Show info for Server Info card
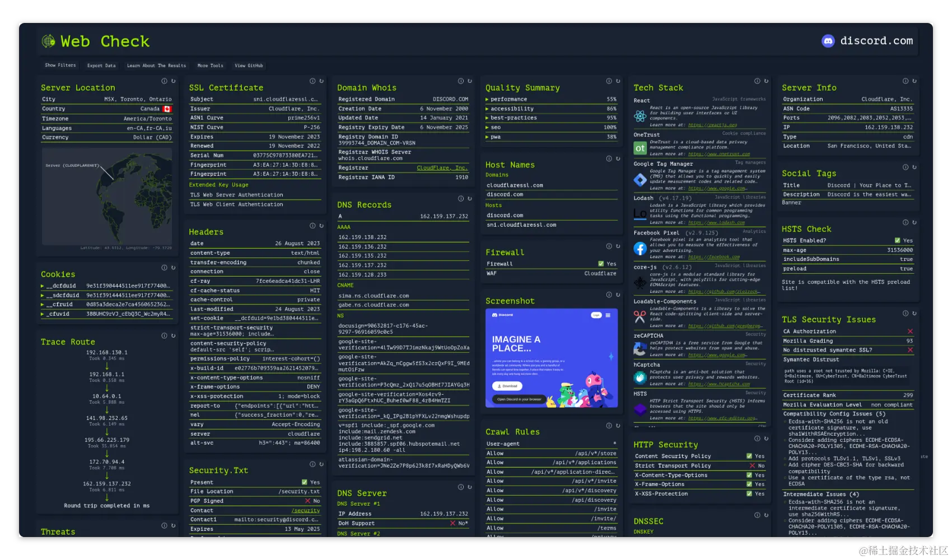952x560 pixels. click(x=906, y=81)
